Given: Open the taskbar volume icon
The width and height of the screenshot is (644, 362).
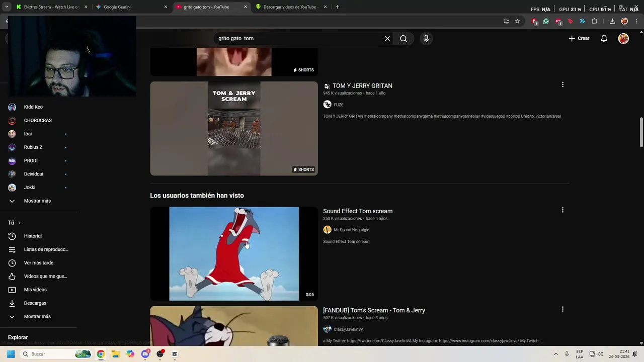Looking at the screenshot, I should point(600,354).
